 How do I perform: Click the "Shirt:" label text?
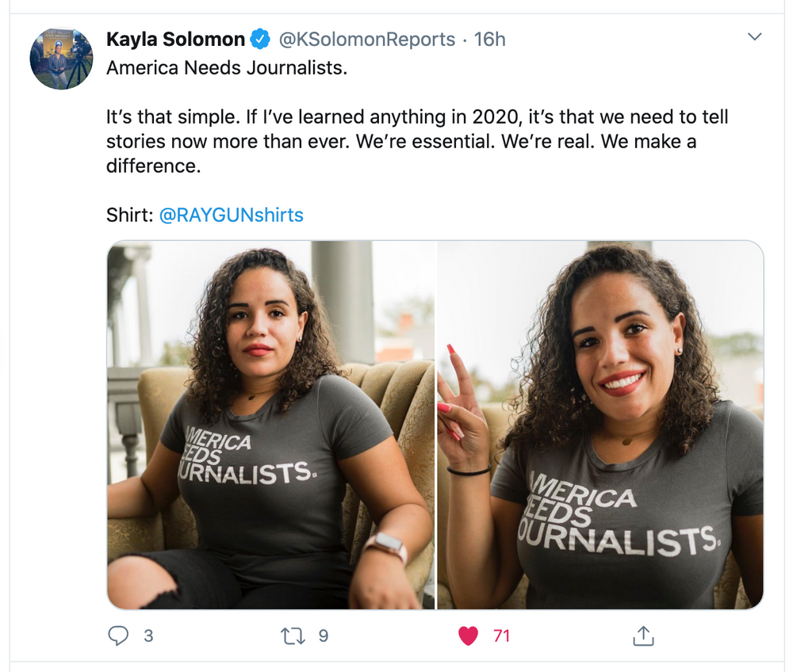[130, 215]
